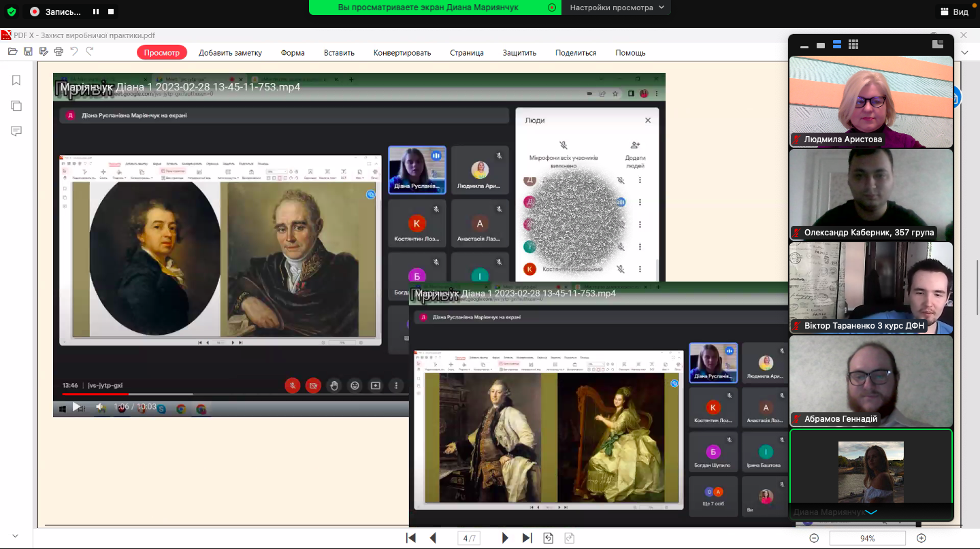Viewport: 980px width, 549px height.
Task: Switch to the Добавить заметку tab
Action: [x=230, y=52]
